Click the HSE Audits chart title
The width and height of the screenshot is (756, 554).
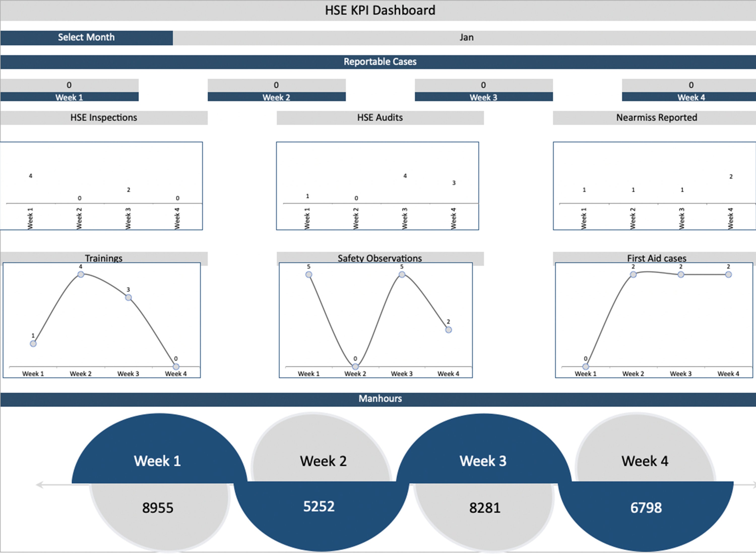click(380, 118)
